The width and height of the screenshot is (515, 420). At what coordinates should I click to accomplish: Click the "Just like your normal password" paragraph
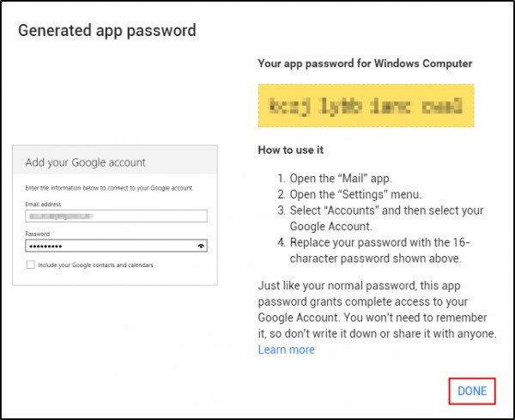[377, 308]
